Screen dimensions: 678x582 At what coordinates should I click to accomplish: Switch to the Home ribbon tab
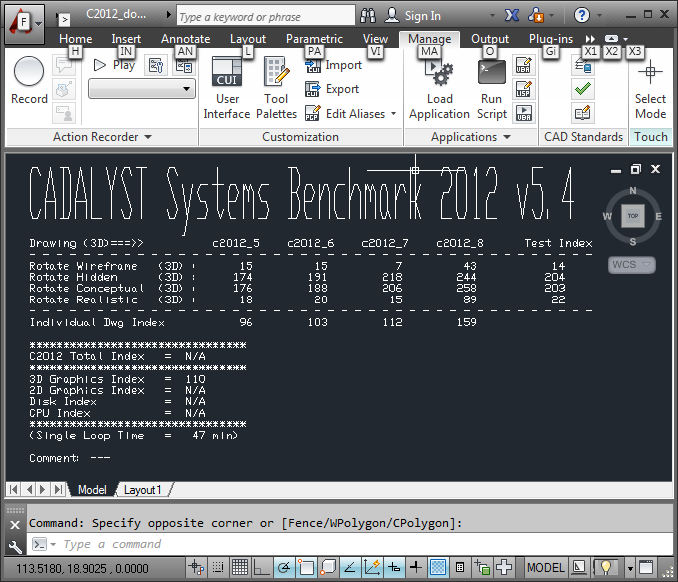click(x=76, y=39)
